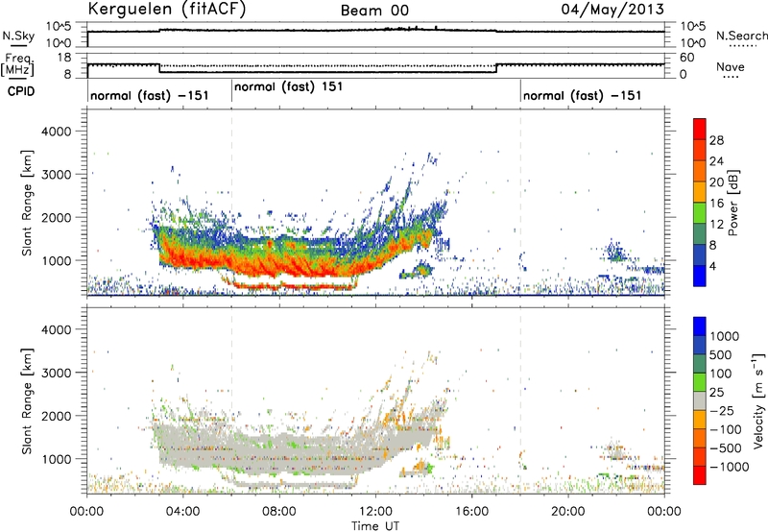The width and height of the screenshot is (768, 532).
Task: Click the 'Beam 00' label
Action: pos(374,11)
